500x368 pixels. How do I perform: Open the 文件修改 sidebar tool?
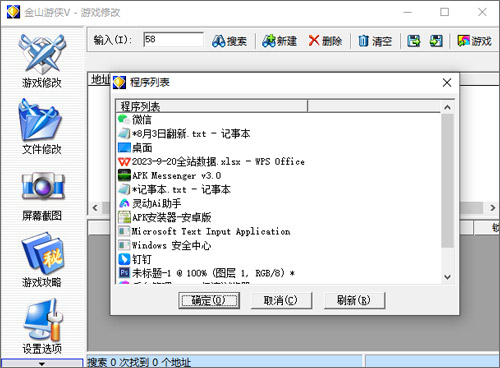[x=42, y=127]
